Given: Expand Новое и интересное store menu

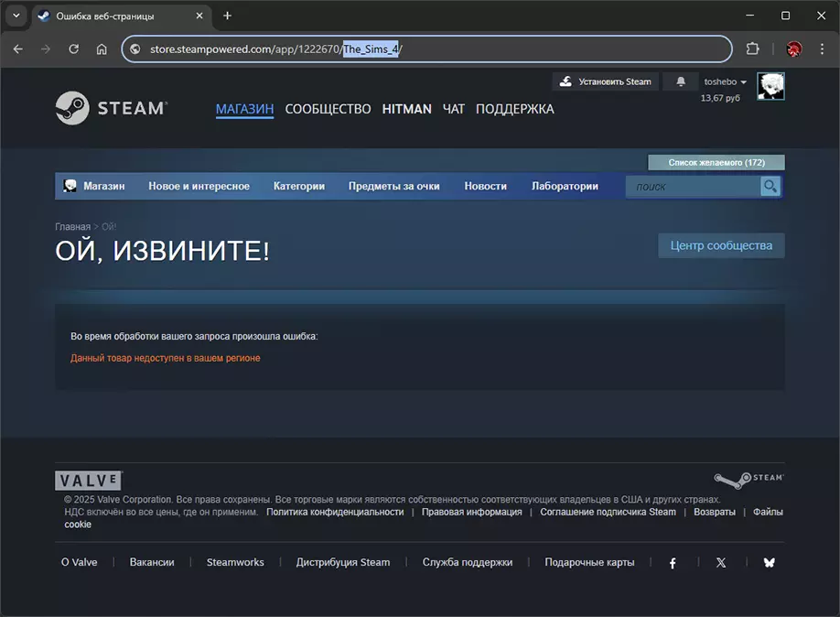Looking at the screenshot, I should (x=199, y=186).
